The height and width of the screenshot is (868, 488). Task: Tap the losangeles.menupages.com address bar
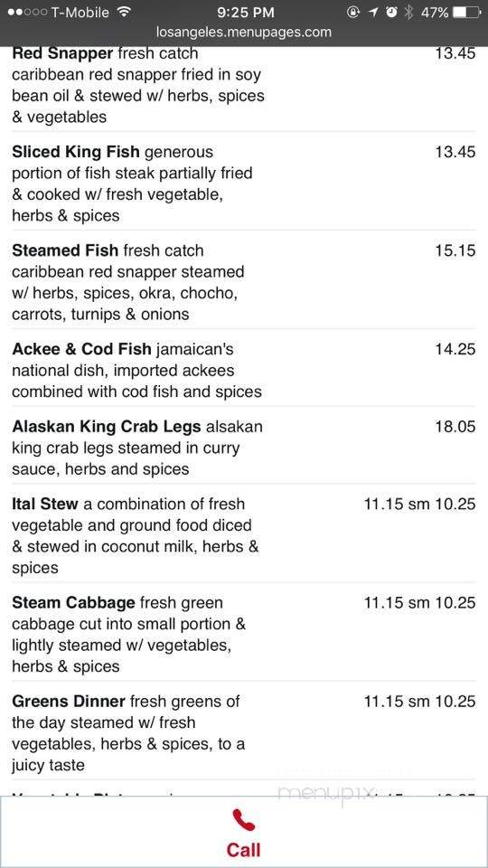click(x=244, y=33)
